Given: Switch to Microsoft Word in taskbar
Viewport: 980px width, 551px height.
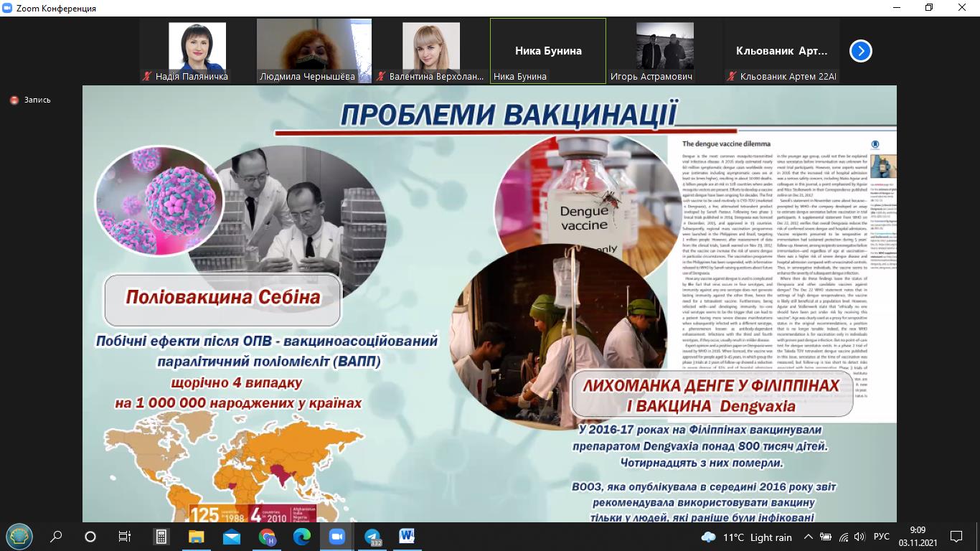Looking at the screenshot, I should 407,537.
